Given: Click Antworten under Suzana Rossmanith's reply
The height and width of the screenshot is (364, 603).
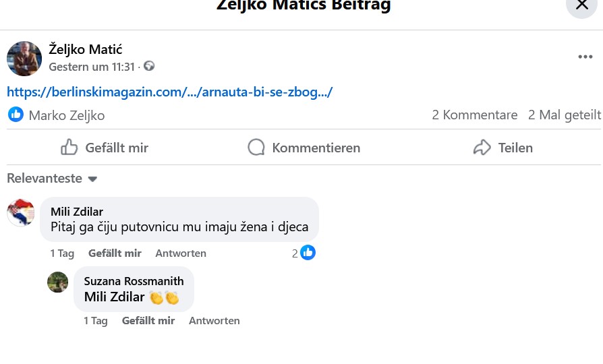Looking at the screenshot, I should coord(214,321).
